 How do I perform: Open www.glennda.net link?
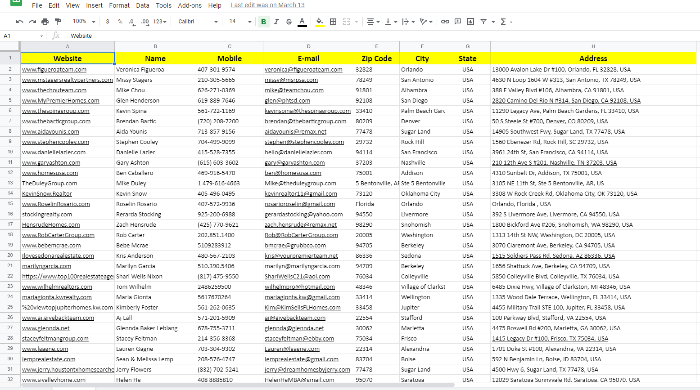pos(46,328)
